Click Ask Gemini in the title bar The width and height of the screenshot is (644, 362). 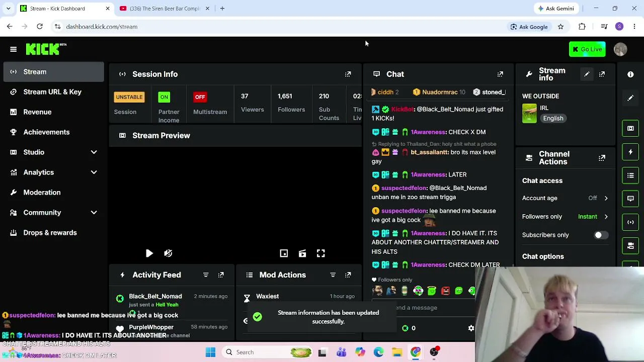coord(556,9)
